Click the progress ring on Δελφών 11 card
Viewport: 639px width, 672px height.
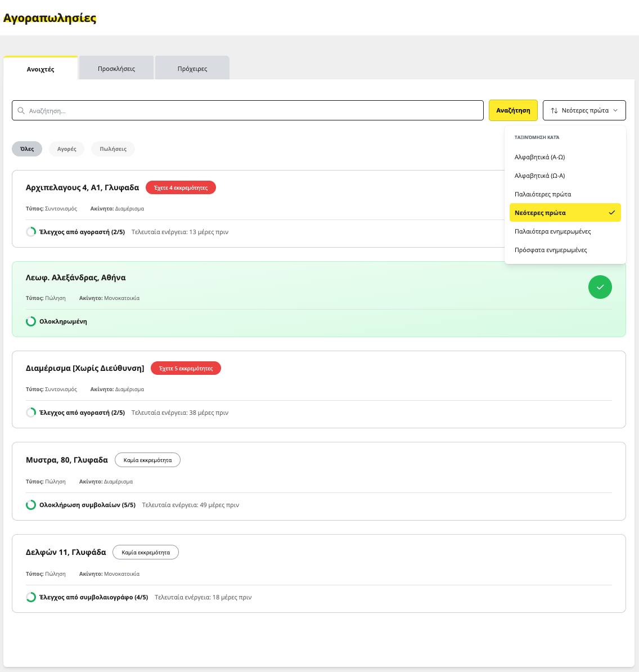click(31, 597)
